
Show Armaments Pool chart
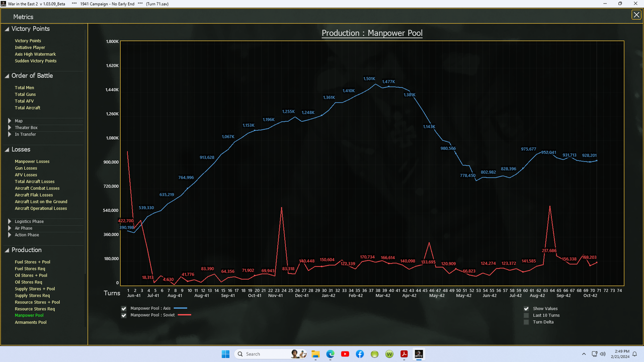[31, 322]
